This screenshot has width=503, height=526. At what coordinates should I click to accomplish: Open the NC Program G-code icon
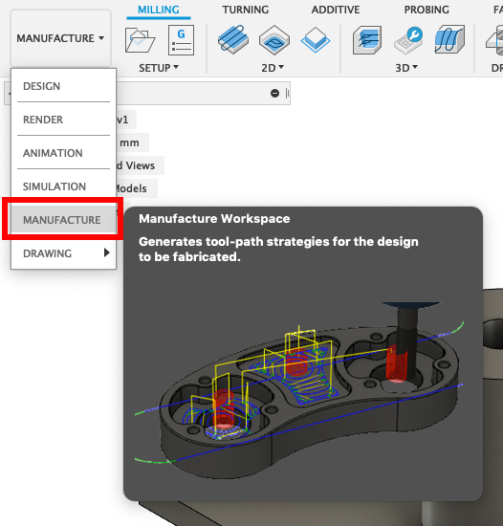coord(181,40)
